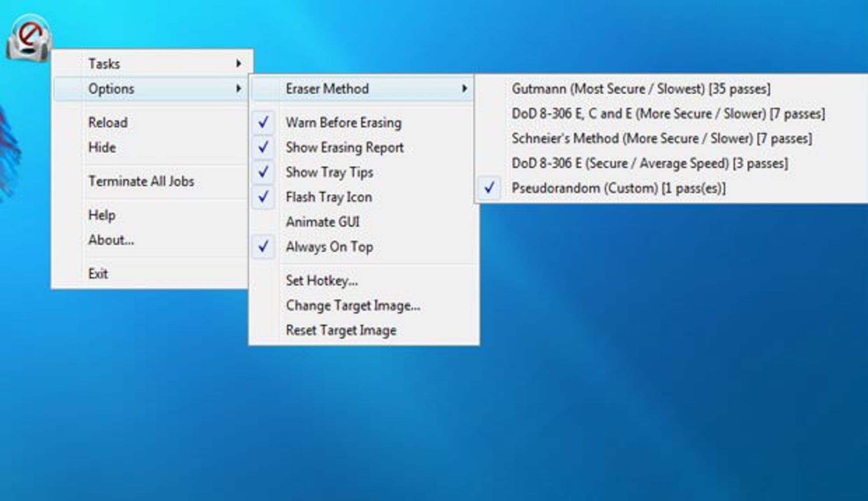Image resolution: width=868 pixels, height=501 pixels.
Task: Click Exit to quit Eraser
Action: click(98, 274)
